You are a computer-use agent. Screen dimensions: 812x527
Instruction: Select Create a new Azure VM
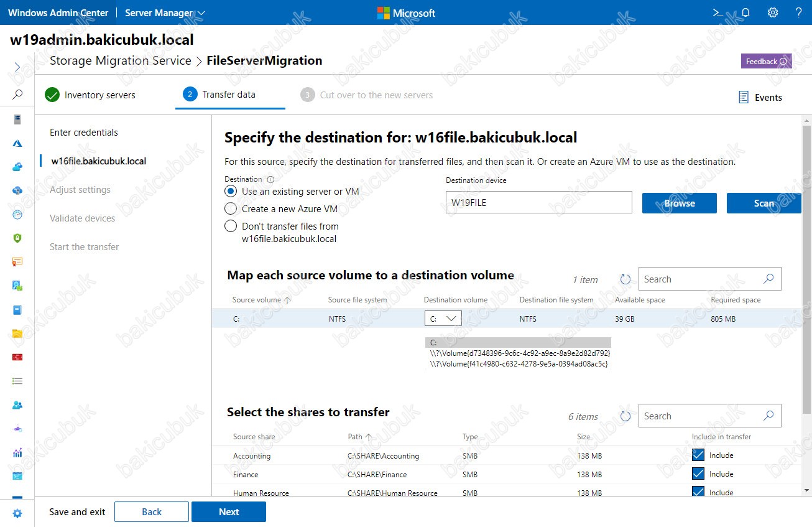click(231, 208)
